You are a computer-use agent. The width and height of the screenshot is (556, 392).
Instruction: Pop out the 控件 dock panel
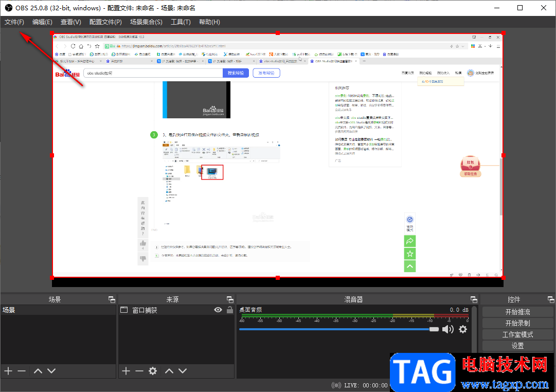click(x=551, y=300)
